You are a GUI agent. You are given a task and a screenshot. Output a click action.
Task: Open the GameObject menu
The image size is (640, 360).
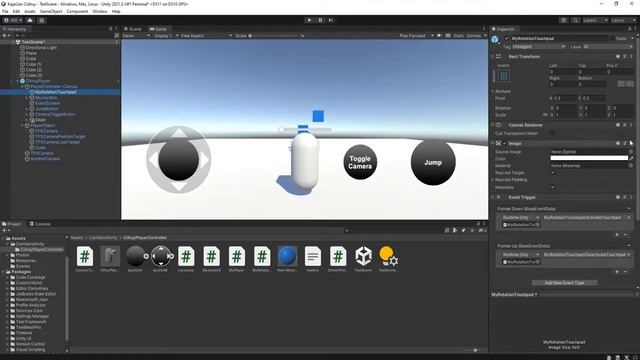(x=51, y=11)
